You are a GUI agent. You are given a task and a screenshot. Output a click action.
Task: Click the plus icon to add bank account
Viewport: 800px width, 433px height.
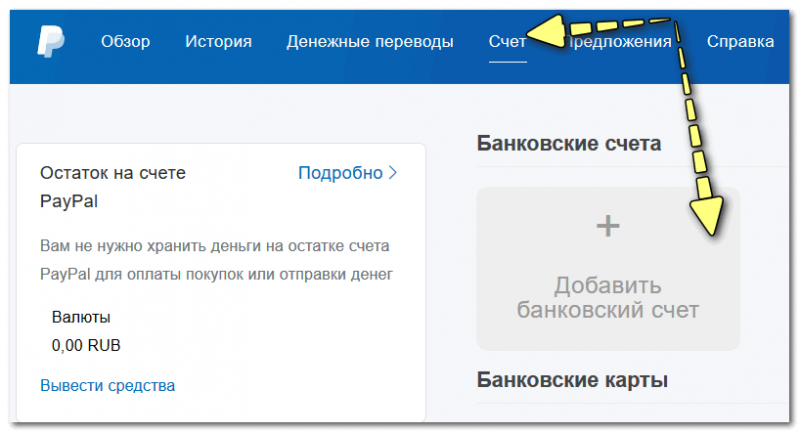(608, 225)
